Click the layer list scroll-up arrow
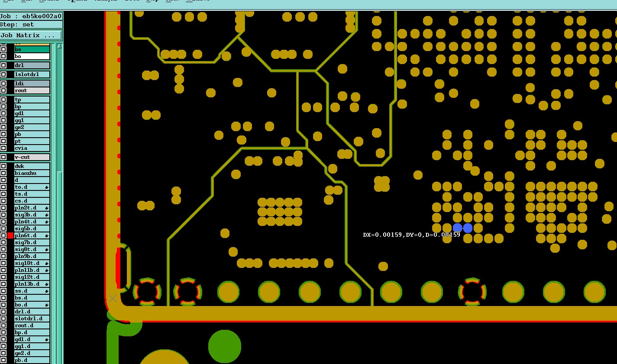The width and height of the screenshot is (617, 364). click(x=59, y=46)
